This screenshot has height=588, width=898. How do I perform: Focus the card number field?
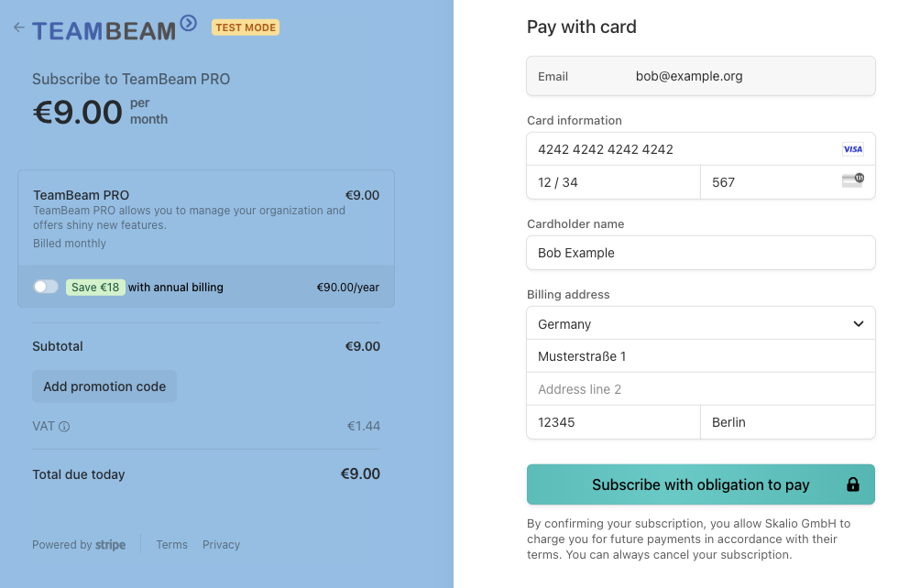point(700,149)
